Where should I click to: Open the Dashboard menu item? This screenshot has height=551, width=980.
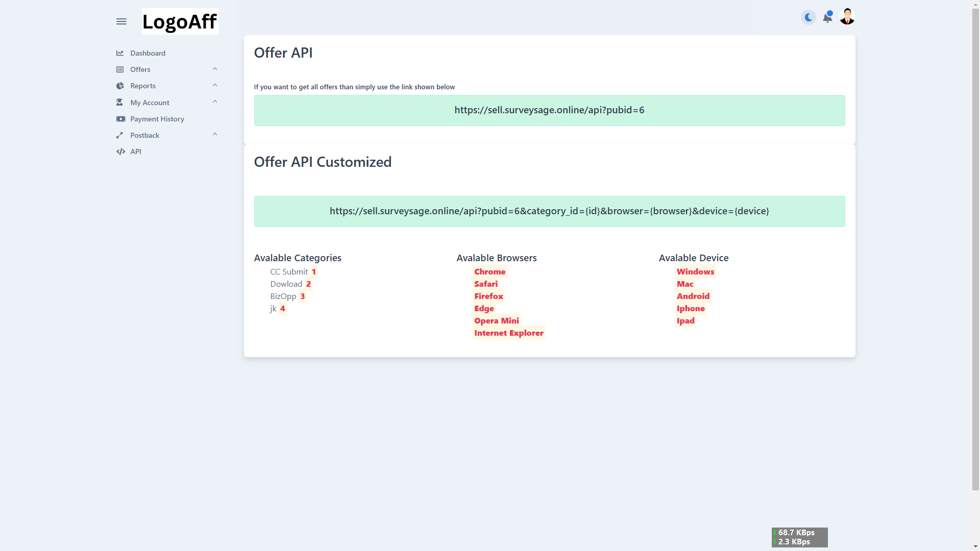pyautogui.click(x=148, y=53)
